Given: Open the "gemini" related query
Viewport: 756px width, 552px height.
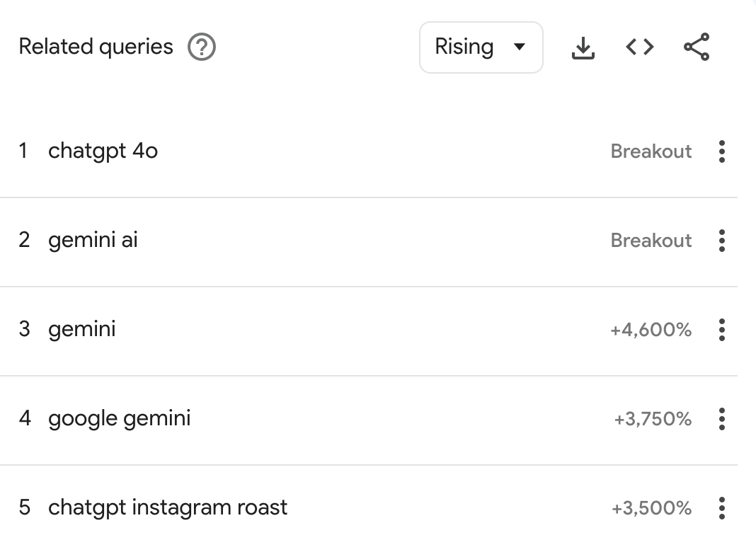Looking at the screenshot, I should click(82, 330).
